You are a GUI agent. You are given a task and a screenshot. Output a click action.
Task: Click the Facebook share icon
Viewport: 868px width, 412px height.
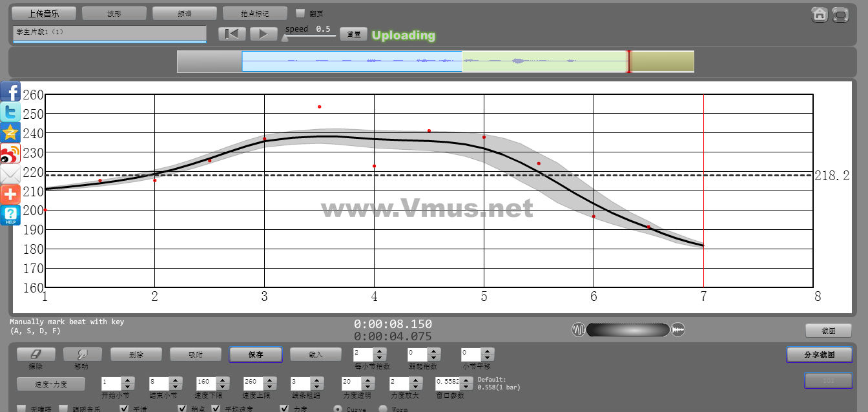10,91
